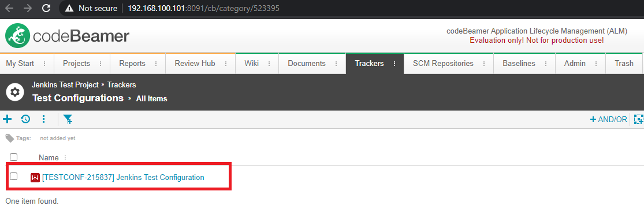Select the Trackers tab
This screenshot has width=644, height=224.
click(x=369, y=64)
